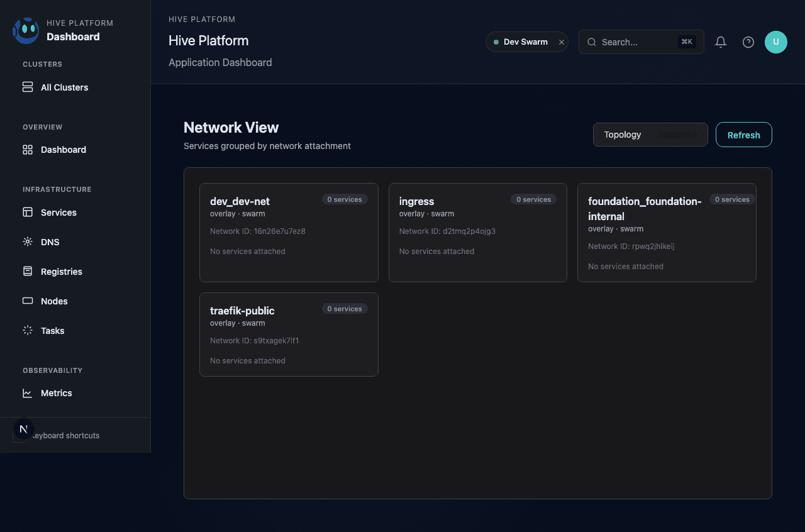Select the traefik-public network card

289,335
